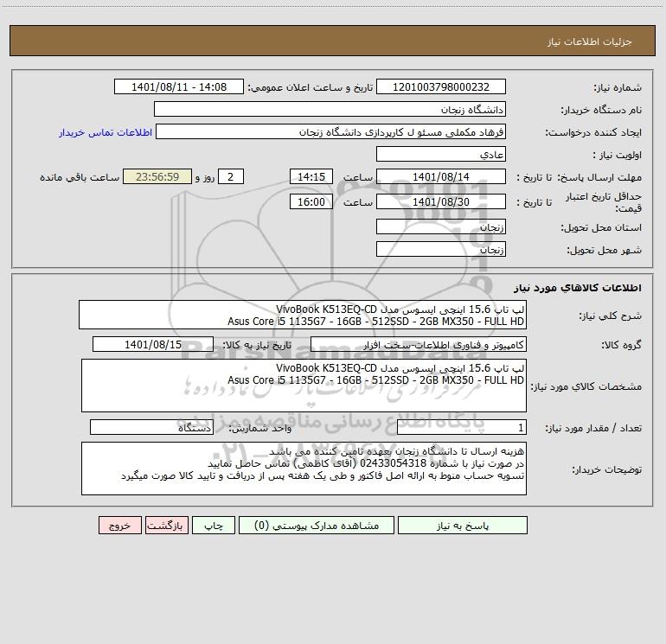Click the remaining days field showing 2
The width and height of the screenshot is (666, 644).
(231, 176)
